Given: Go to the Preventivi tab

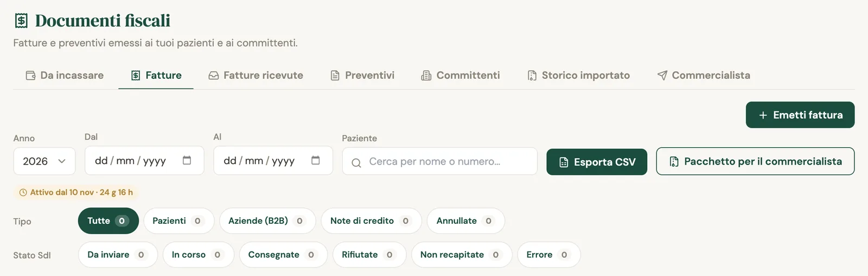Looking at the screenshot, I should coord(362,76).
